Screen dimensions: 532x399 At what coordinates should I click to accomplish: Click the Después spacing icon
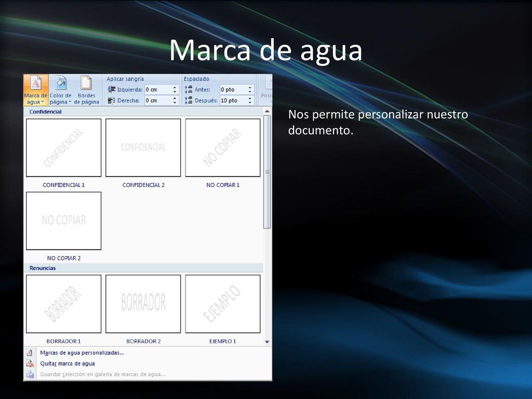(188, 100)
